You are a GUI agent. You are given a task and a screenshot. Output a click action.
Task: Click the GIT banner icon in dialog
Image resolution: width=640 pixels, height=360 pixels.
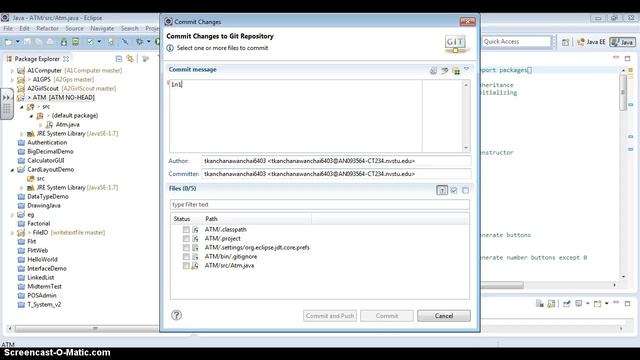click(x=456, y=43)
